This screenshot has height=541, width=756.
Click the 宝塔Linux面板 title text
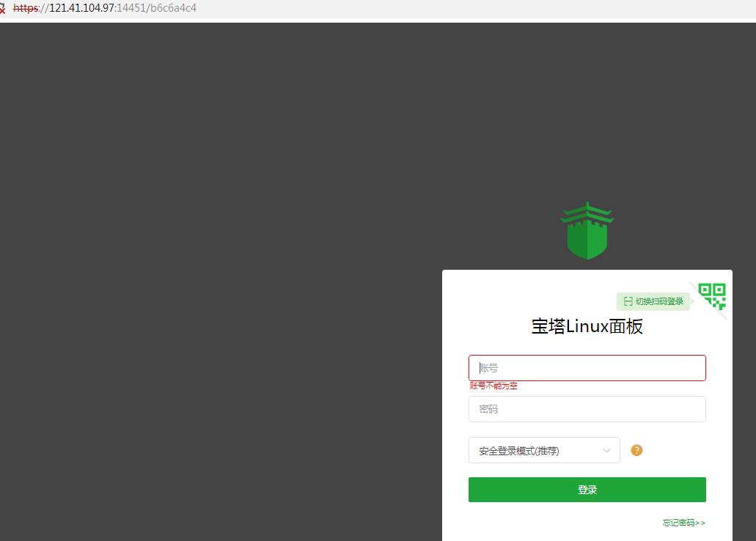[x=587, y=327]
